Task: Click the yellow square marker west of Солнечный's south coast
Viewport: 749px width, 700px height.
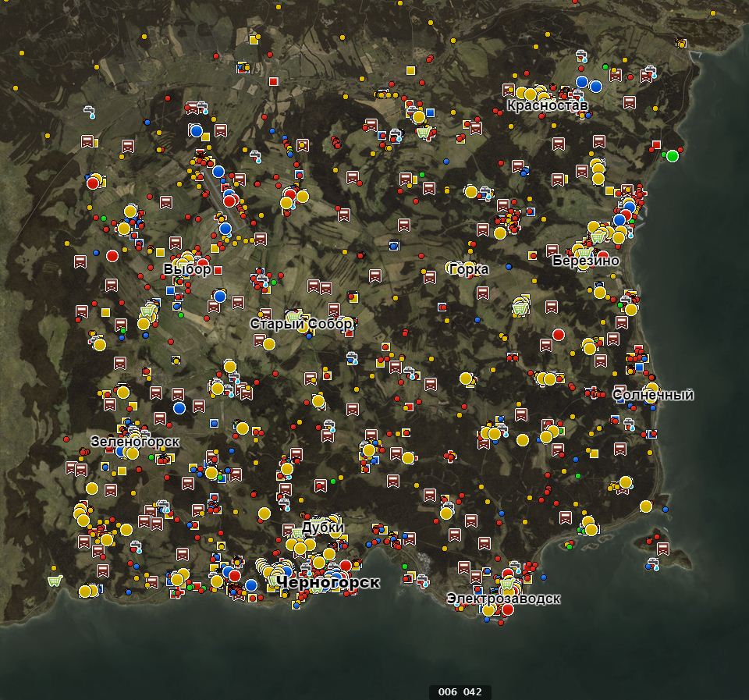Action: pos(594,453)
